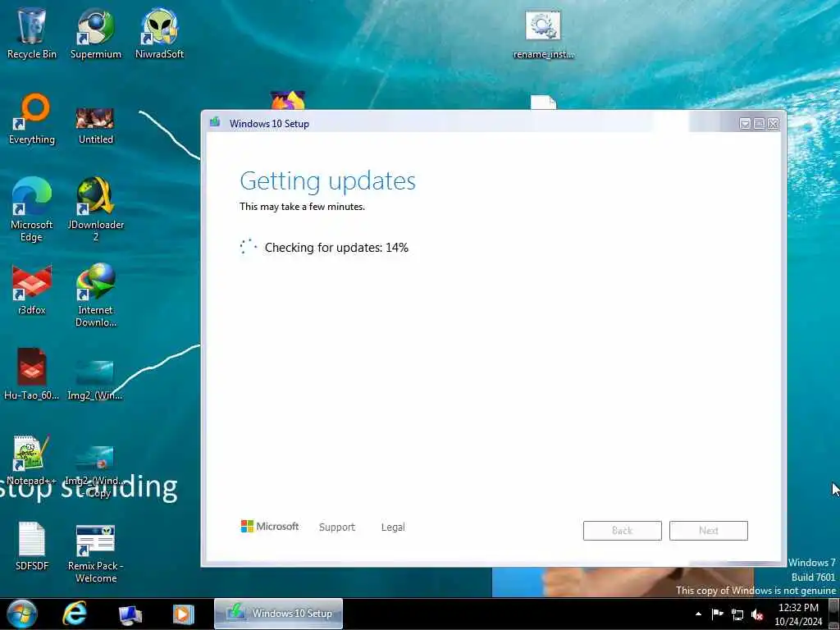This screenshot has width=840, height=630.
Task: Click the Show desktop strip in taskbar
Action: tap(833, 614)
